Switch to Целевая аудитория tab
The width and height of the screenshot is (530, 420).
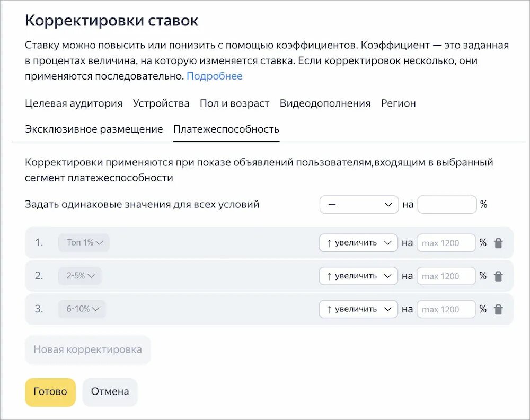pos(74,103)
